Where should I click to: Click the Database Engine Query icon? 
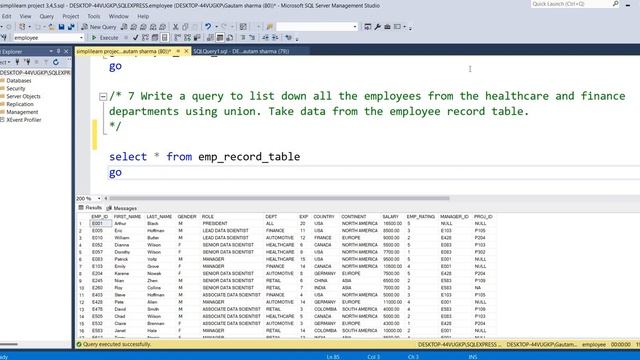click(124, 27)
